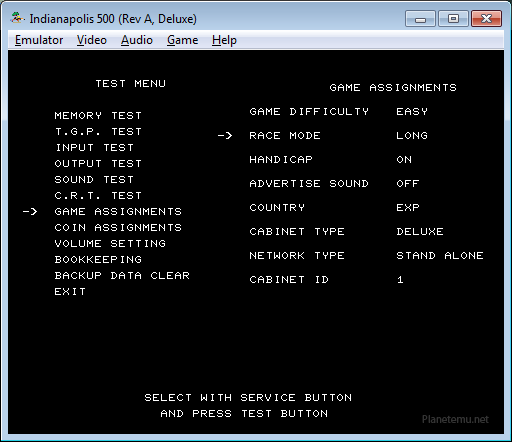Image resolution: width=512 pixels, height=442 pixels.
Task: Minimize the Indianapolis 500 window
Action: (420, 19)
